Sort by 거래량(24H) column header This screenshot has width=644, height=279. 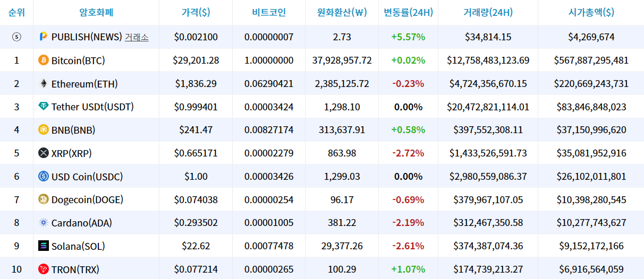click(488, 12)
